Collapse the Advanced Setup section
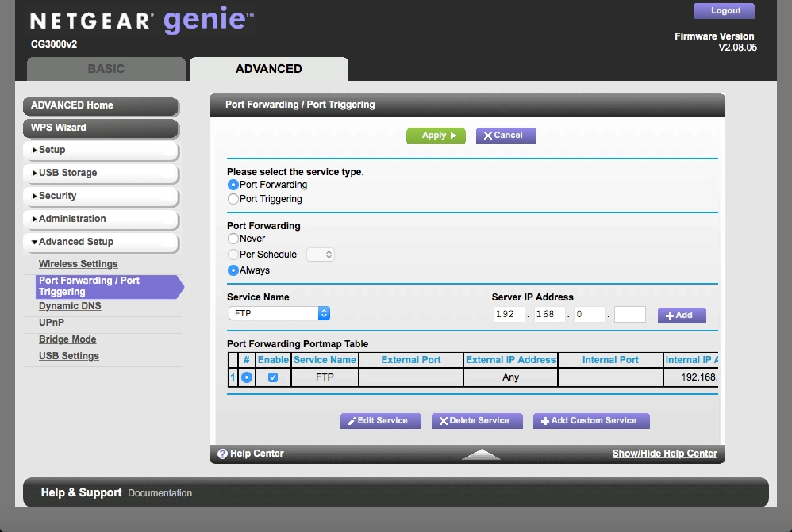The image size is (792, 532). 99,242
